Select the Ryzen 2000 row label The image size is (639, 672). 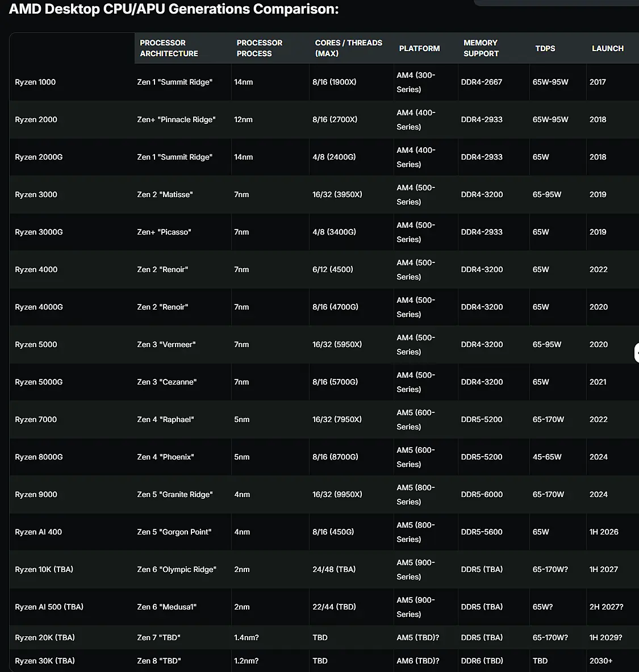click(x=36, y=119)
